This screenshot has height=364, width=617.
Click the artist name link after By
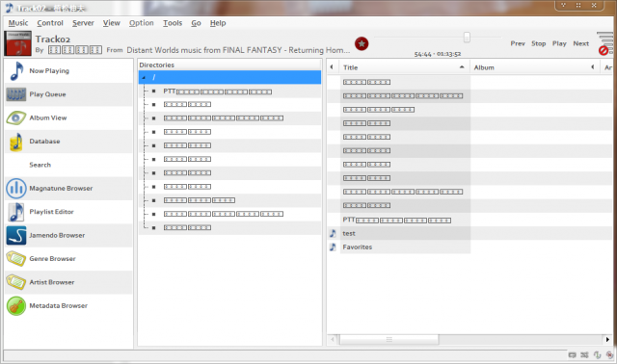tap(75, 50)
